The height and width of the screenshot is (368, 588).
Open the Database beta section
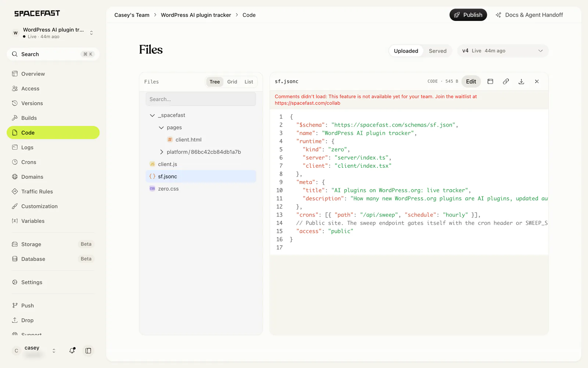click(x=53, y=259)
